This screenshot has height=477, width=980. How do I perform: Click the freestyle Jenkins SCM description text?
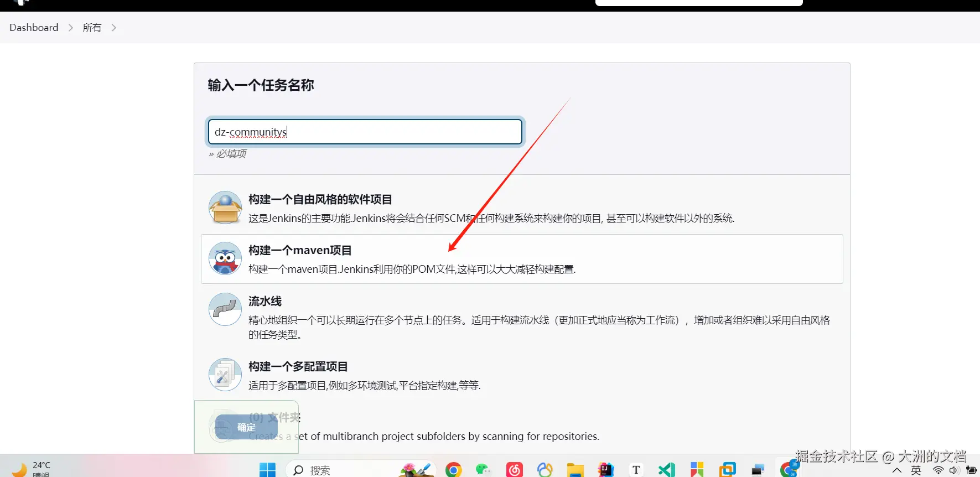[491, 219]
